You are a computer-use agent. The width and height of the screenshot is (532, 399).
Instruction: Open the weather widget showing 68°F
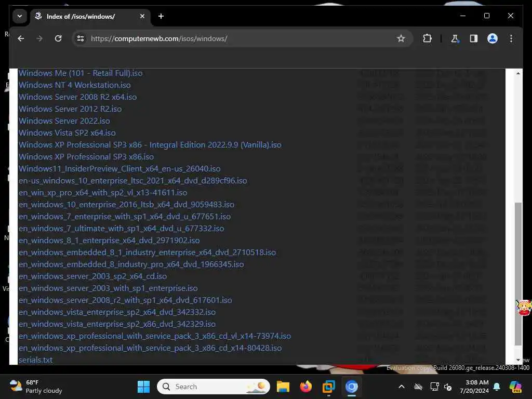click(36, 387)
